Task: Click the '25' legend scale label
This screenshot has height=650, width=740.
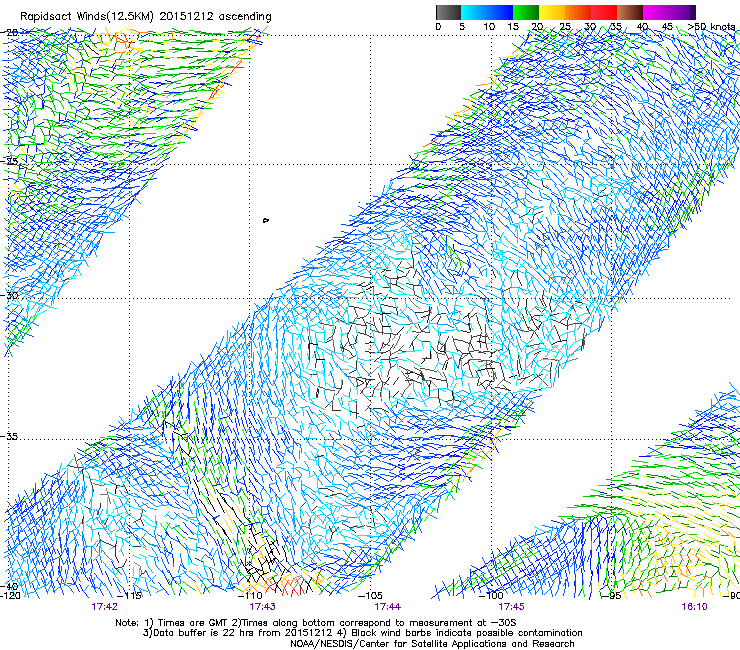Action: pyautogui.click(x=565, y=27)
